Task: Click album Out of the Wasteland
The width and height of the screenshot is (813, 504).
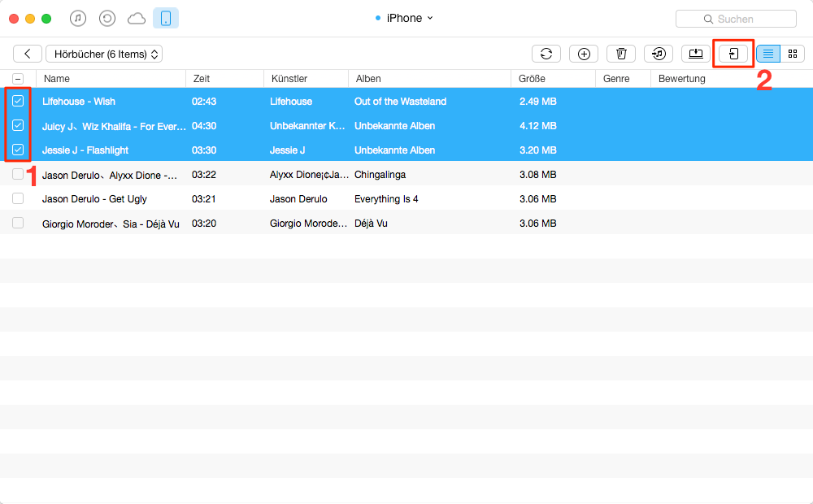Action: 400,101
